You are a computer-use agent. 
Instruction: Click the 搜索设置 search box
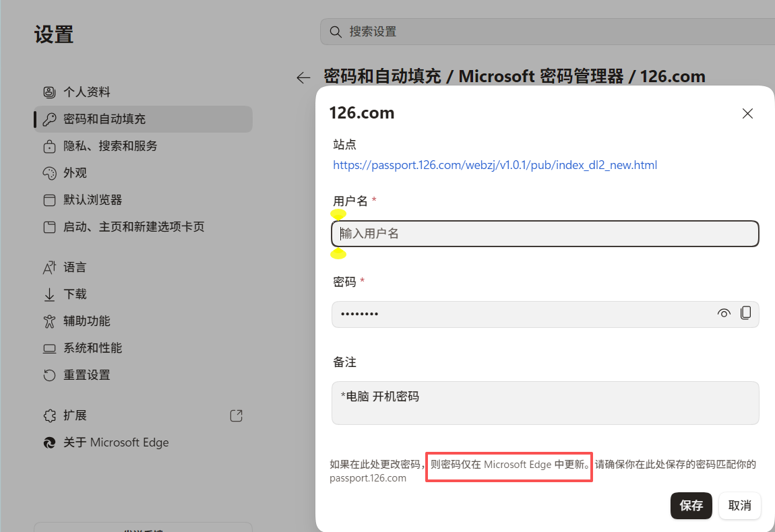pos(548,32)
